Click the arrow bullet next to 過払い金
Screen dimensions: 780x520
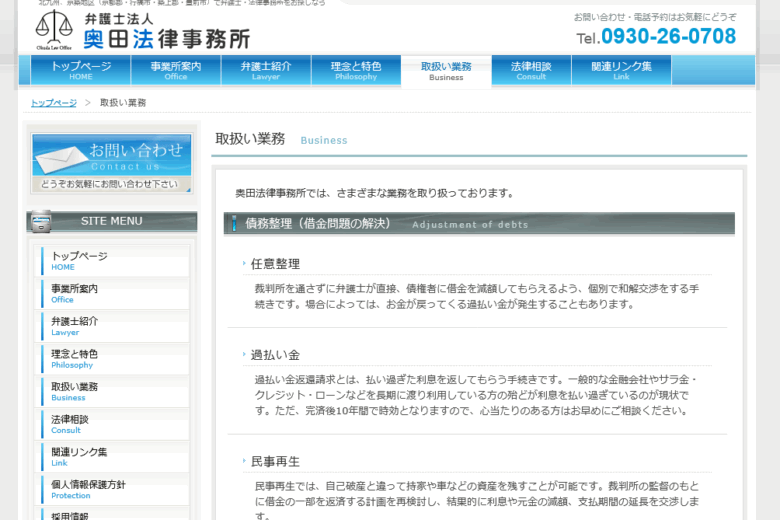click(x=244, y=355)
